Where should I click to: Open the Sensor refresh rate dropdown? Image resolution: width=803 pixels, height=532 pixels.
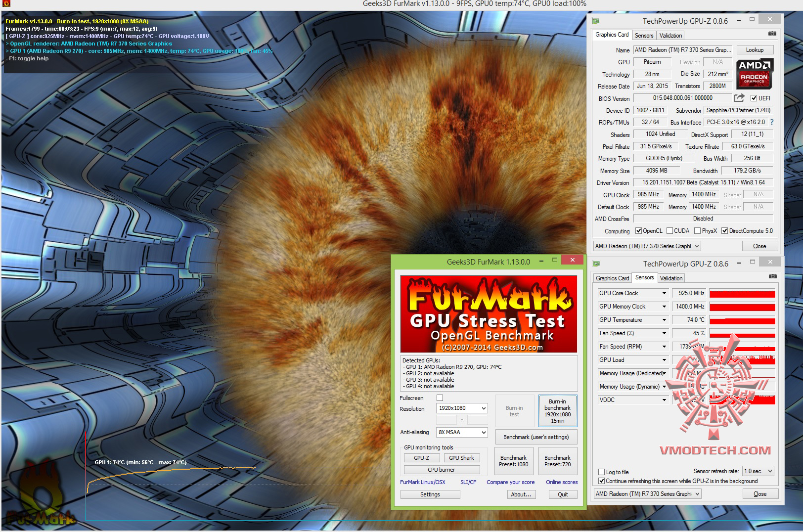(758, 471)
